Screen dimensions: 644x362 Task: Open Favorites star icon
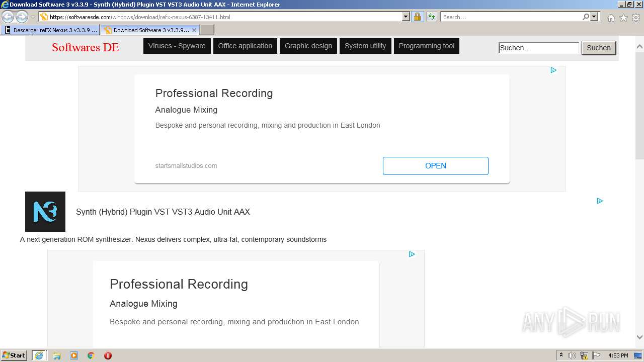[x=623, y=18]
